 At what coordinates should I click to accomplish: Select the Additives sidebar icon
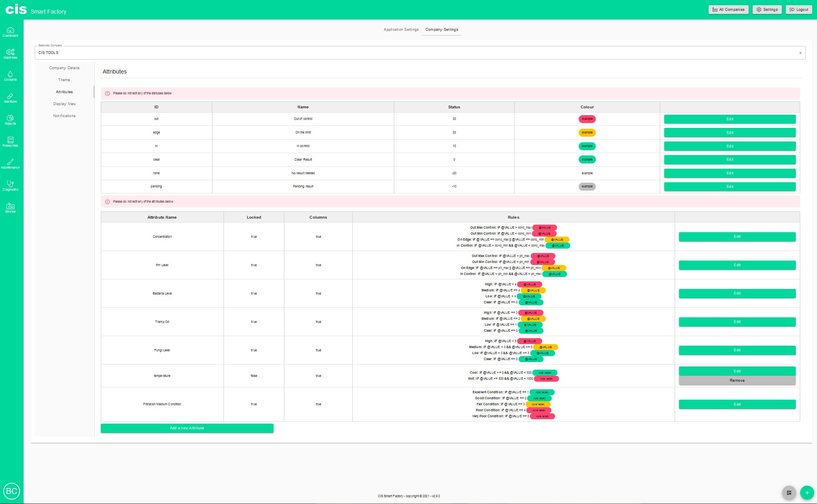(x=10, y=98)
